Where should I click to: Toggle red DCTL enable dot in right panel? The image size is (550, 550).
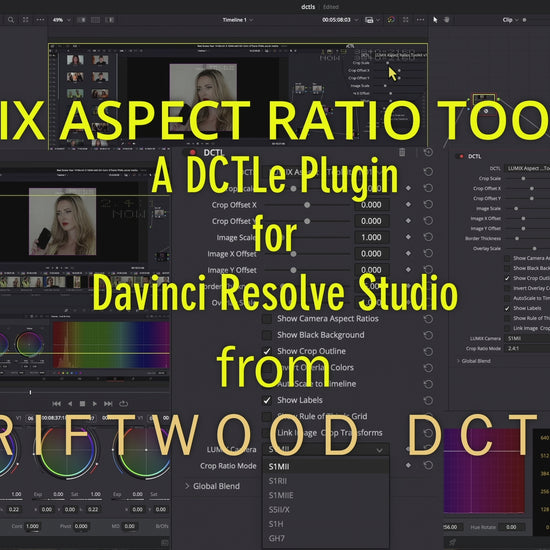(462, 156)
